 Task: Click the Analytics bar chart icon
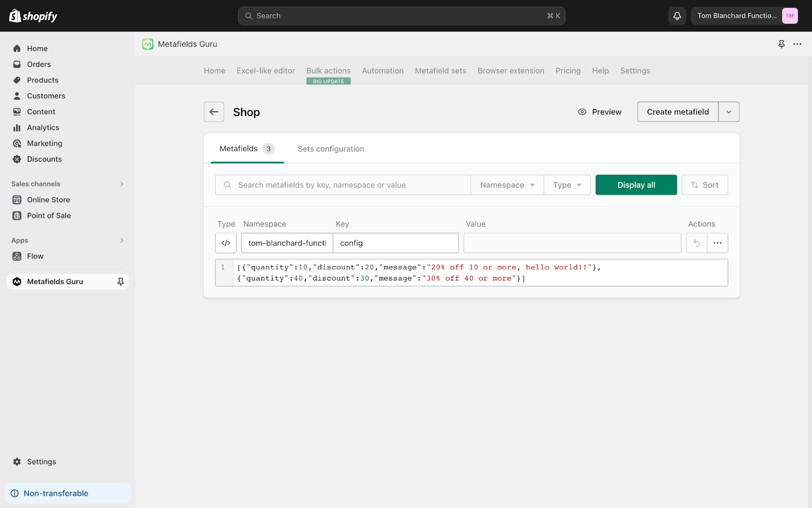point(17,128)
